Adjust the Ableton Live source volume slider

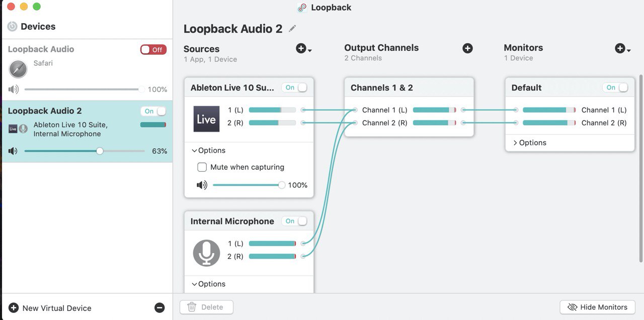coord(249,185)
